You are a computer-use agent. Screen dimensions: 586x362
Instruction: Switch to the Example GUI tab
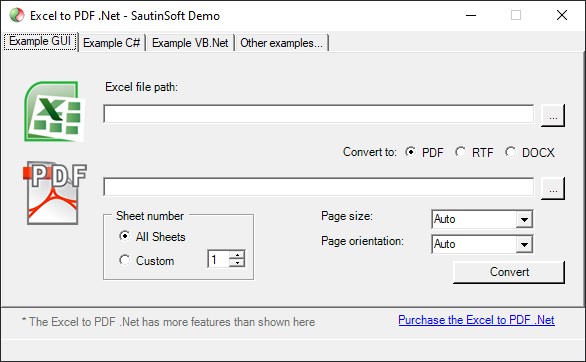tap(40, 41)
